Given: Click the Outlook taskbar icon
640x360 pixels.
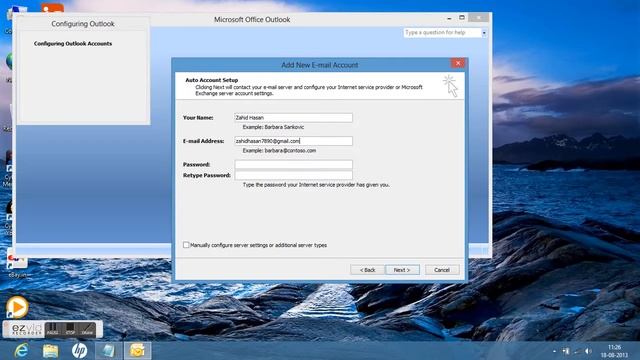Looking at the screenshot, I should 138,351.
